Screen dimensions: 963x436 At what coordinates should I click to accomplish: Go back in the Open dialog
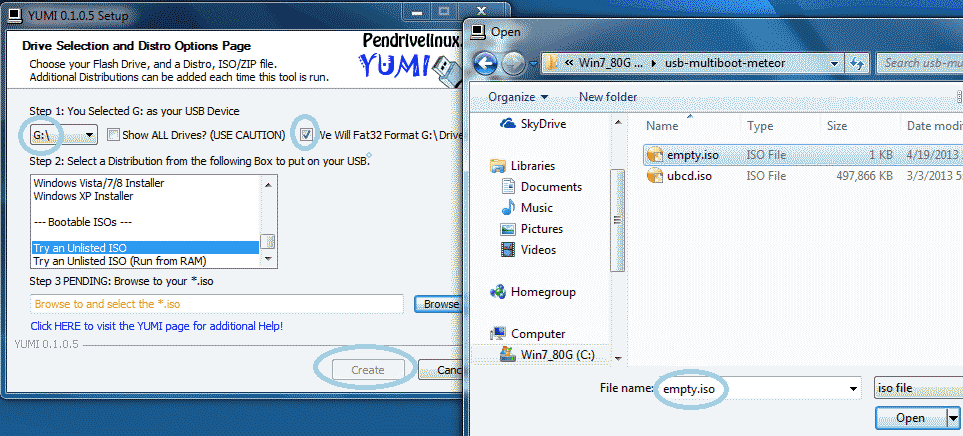click(485, 63)
